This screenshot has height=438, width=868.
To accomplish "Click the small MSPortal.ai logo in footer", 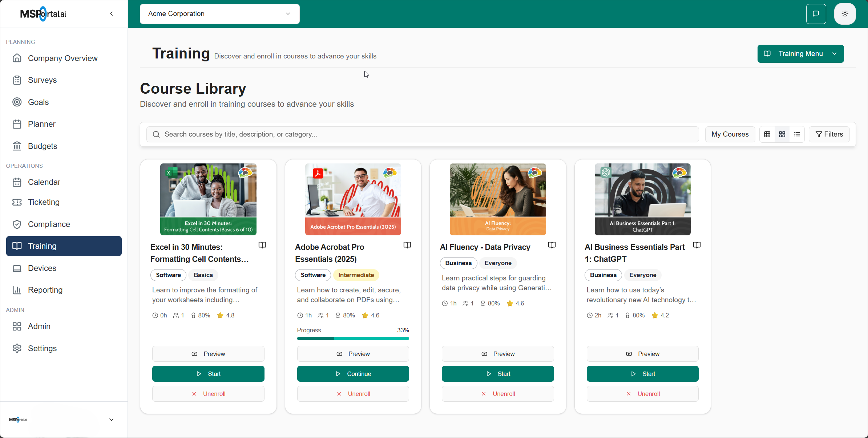I will [18, 419].
